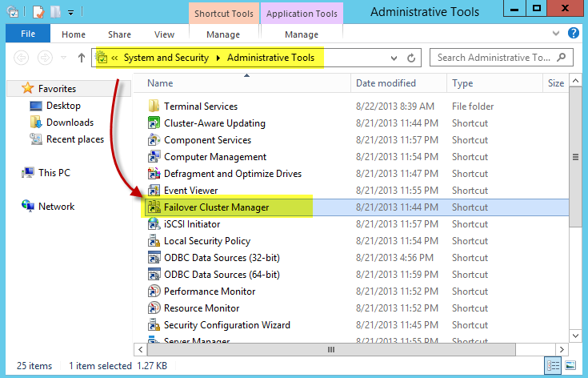The height and width of the screenshot is (378, 588).
Task: Click the vertical scrollbar up arrow
Action: pos(576,80)
